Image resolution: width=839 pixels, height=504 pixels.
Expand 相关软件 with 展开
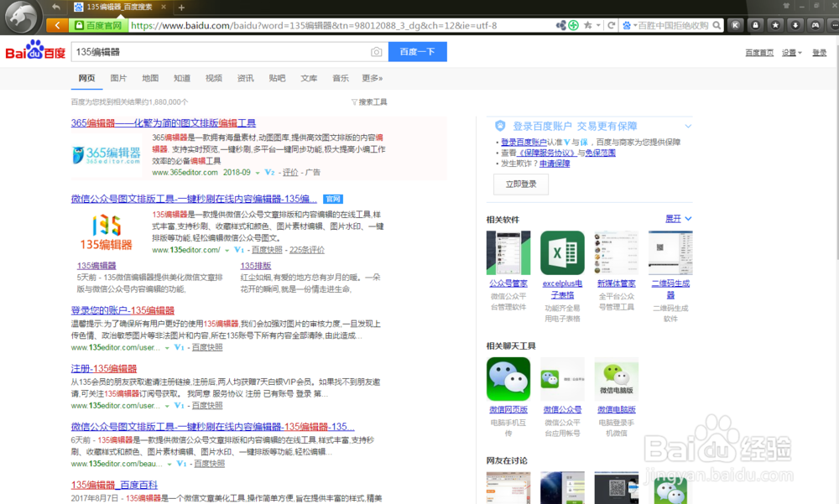[x=678, y=219]
